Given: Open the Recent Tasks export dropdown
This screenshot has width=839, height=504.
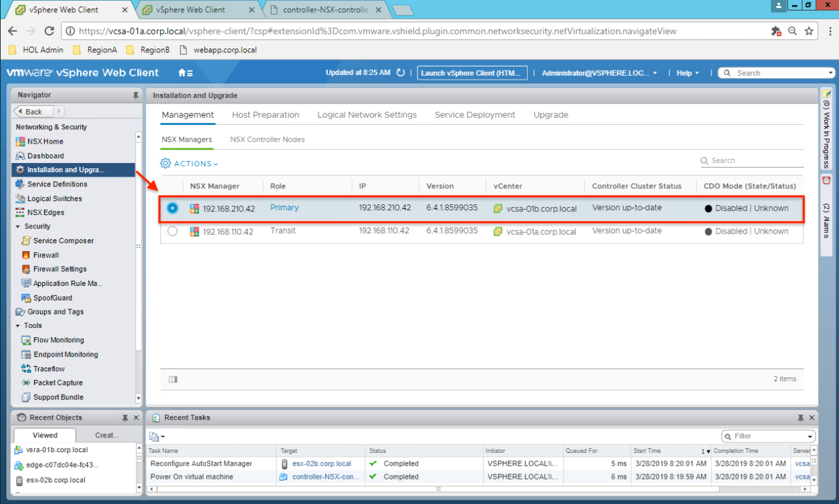Looking at the screenshot, I should point(157,437).
